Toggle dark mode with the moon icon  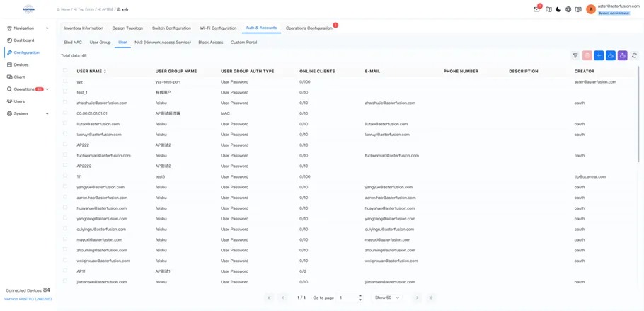(x=558, y=9)
